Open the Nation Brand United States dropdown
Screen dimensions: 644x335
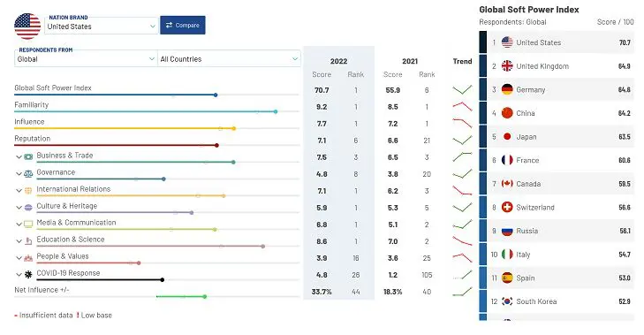point(101,26)
